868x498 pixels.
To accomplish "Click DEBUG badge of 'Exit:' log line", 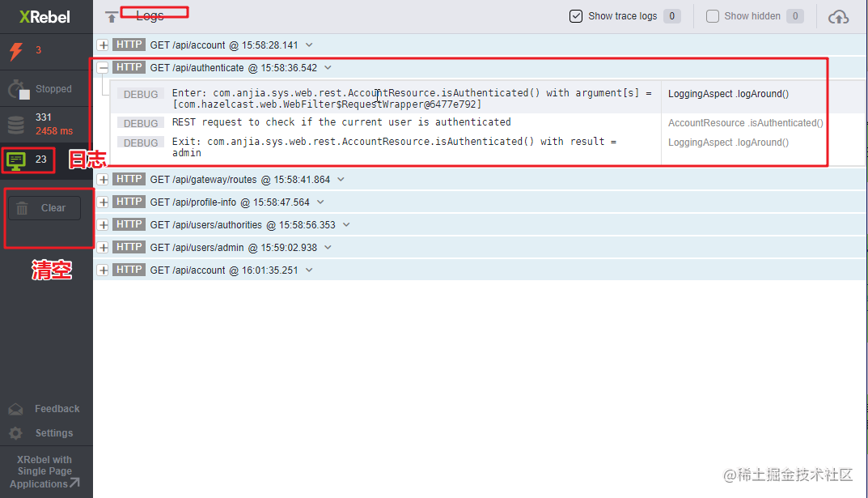I will tap(141, 143).
